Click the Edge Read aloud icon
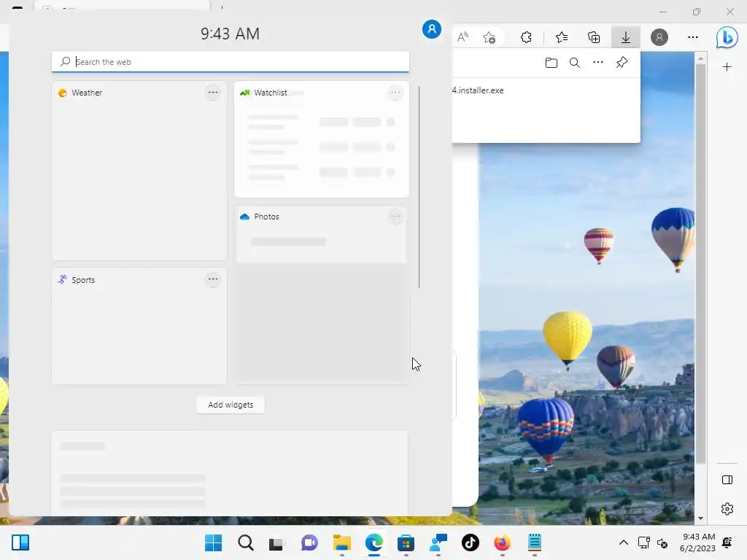Image resolution: width=747 pixels, height=560 pixels. point(462,37)
